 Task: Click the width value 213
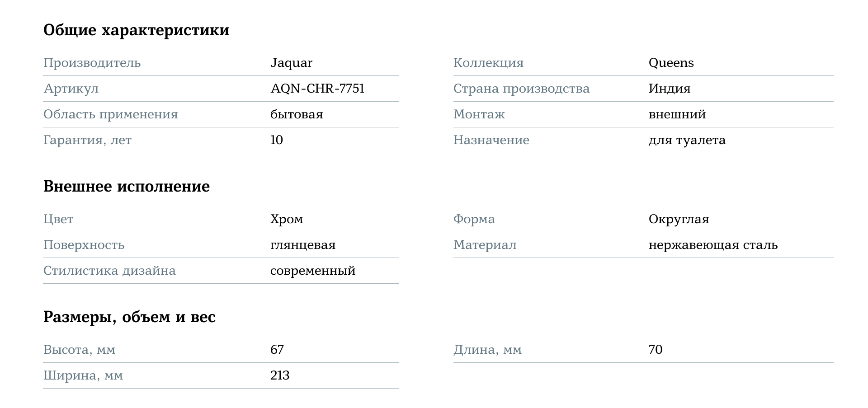click(x=280, y=375)
